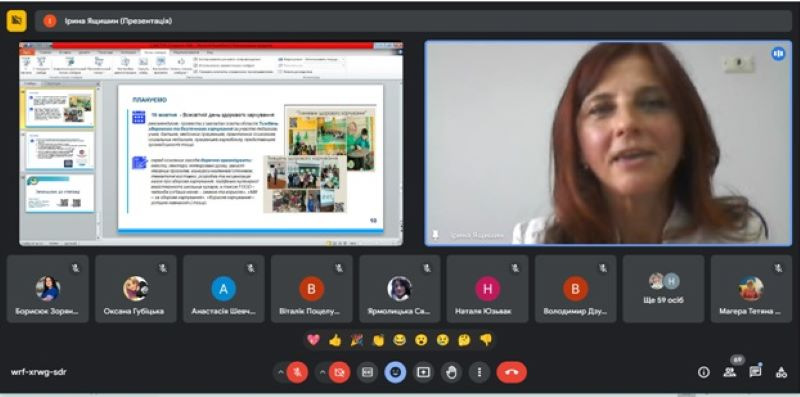Select Оксана Губіцька participant tile
The width and height of the screenshot is (800, 397).
(136, 289)
